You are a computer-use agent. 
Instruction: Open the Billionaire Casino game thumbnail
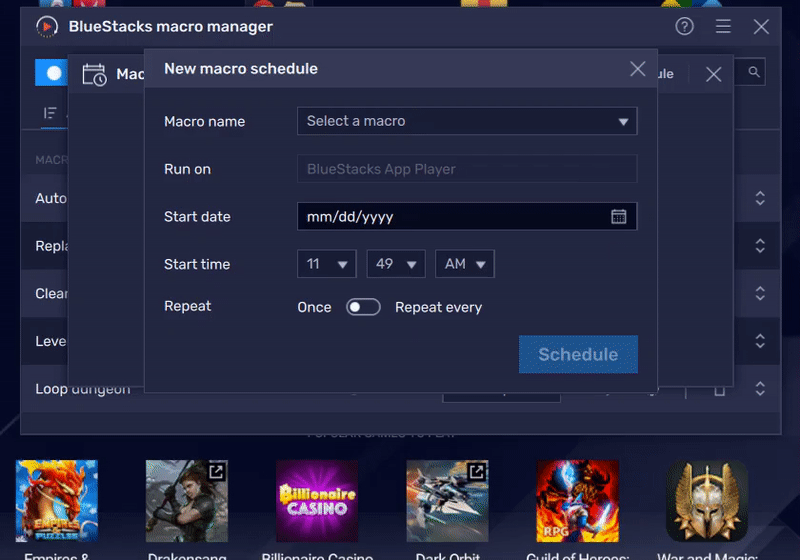317,501
